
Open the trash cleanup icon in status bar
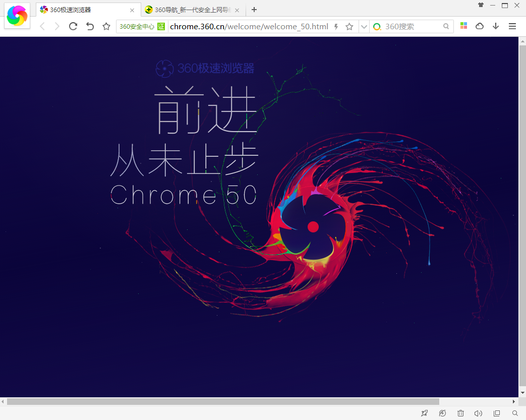tap(460, 413)
